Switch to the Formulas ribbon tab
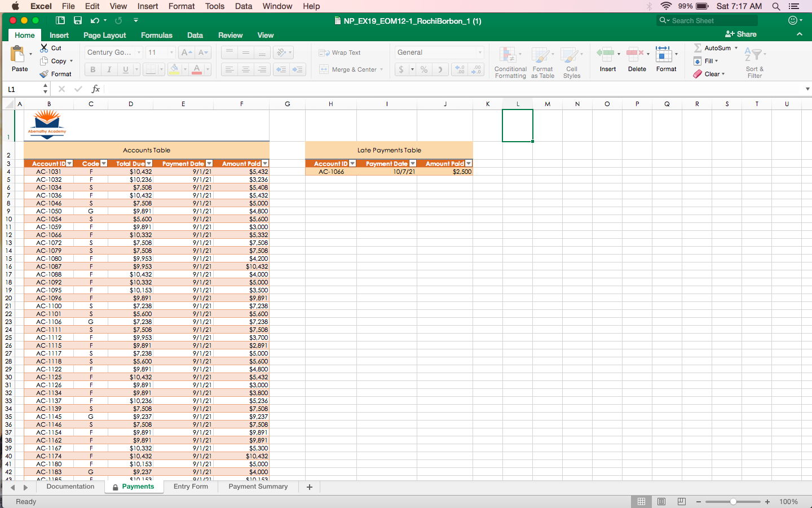 click(156, 35)
